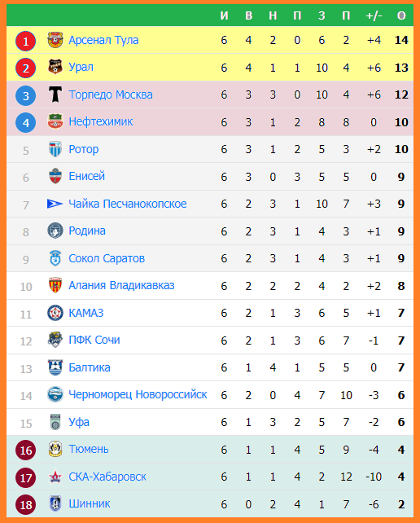Viewport: 420px width, 523px height.
Task: Click the Урал team logo
Action: tap(55, 67)
